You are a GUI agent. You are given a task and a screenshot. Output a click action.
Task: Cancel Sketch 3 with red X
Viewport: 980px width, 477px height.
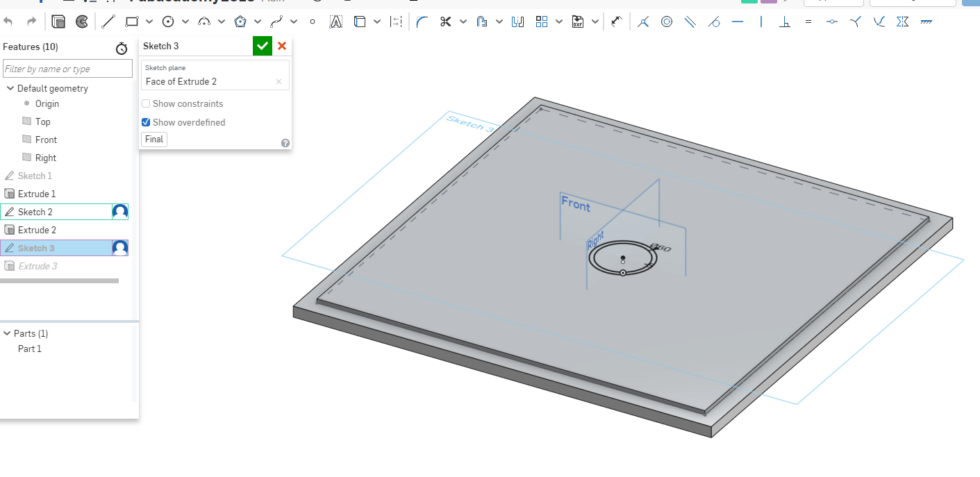[x=282, y=46]
